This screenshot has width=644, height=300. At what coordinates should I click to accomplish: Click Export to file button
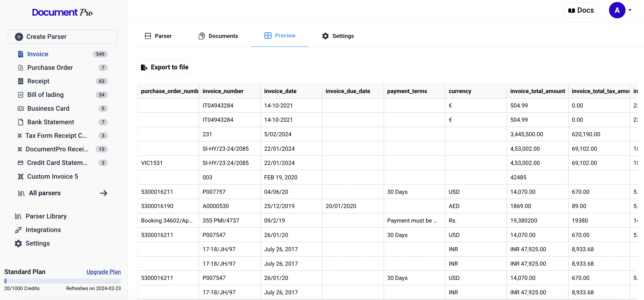[165, 67]
